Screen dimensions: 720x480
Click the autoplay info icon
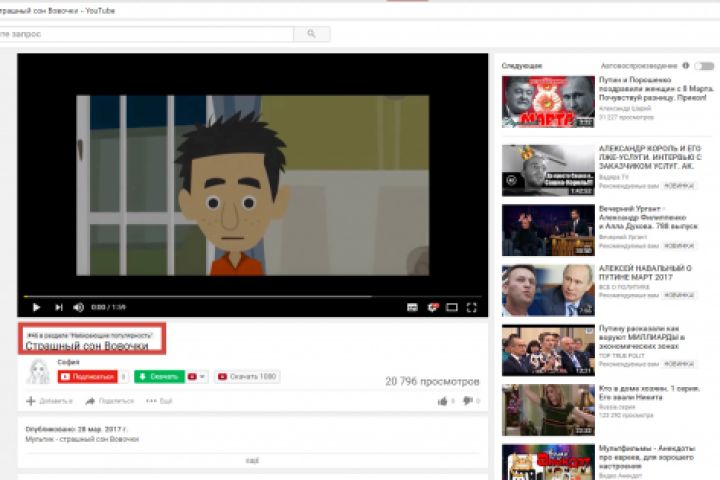pos(686,66)
